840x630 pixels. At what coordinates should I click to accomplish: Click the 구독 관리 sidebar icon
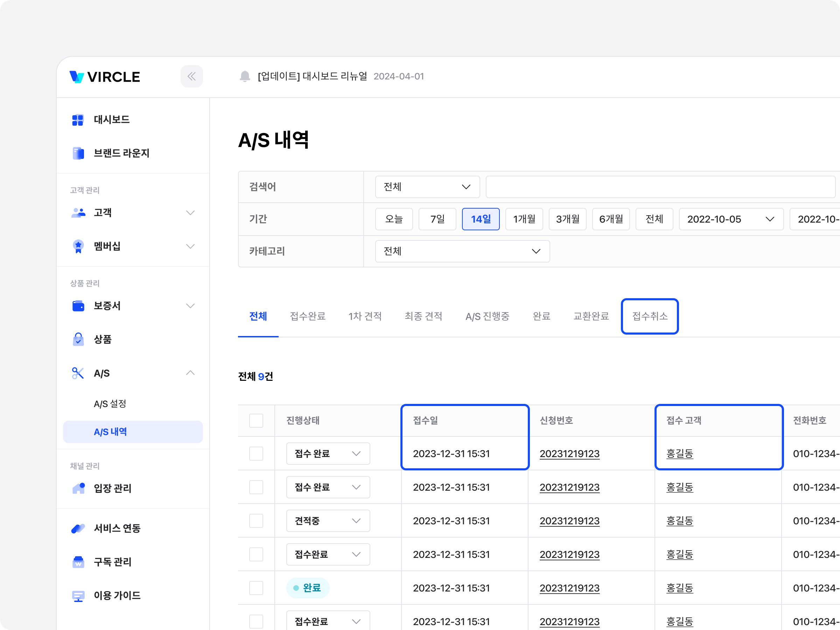(x=78, y=562)
